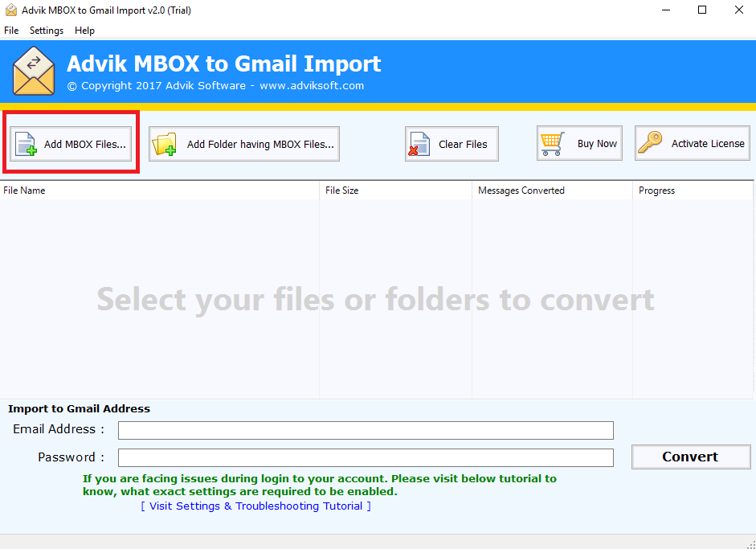Click the Advik envelope logo in the banner
The image size is (756, 549).
pyautogui.click(x=33, y=71)
